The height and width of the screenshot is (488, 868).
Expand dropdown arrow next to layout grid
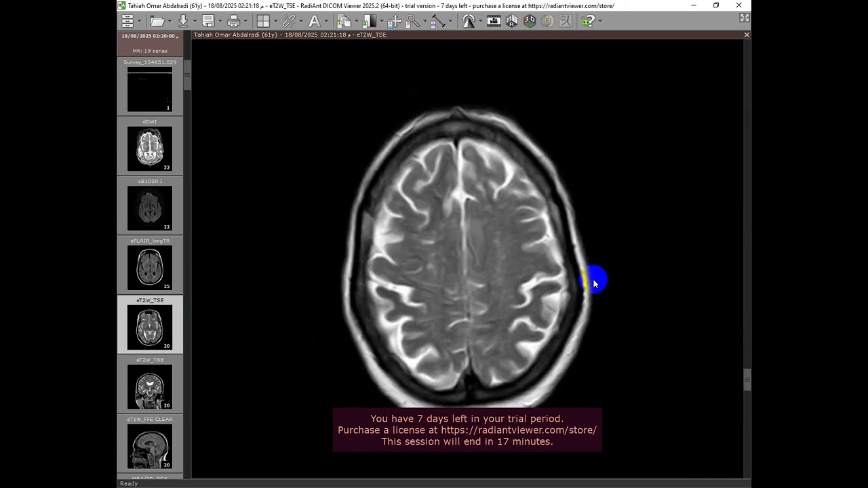click(x=275, y=21)
